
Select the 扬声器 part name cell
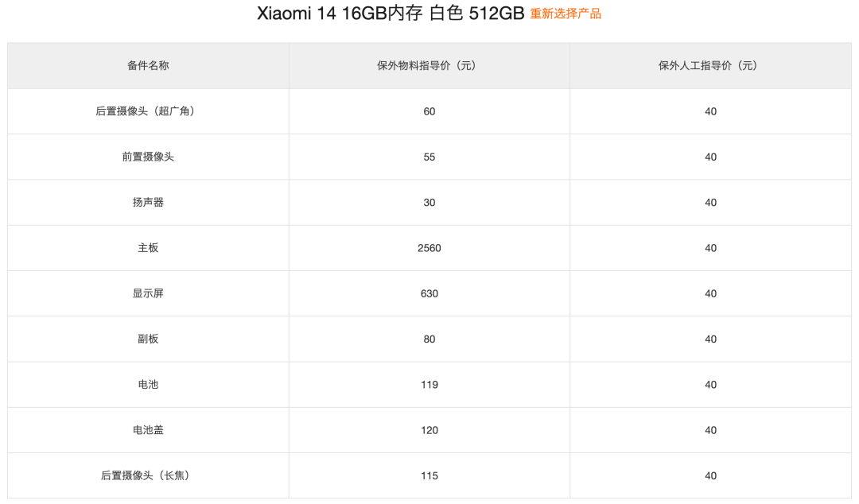point(148,202)
